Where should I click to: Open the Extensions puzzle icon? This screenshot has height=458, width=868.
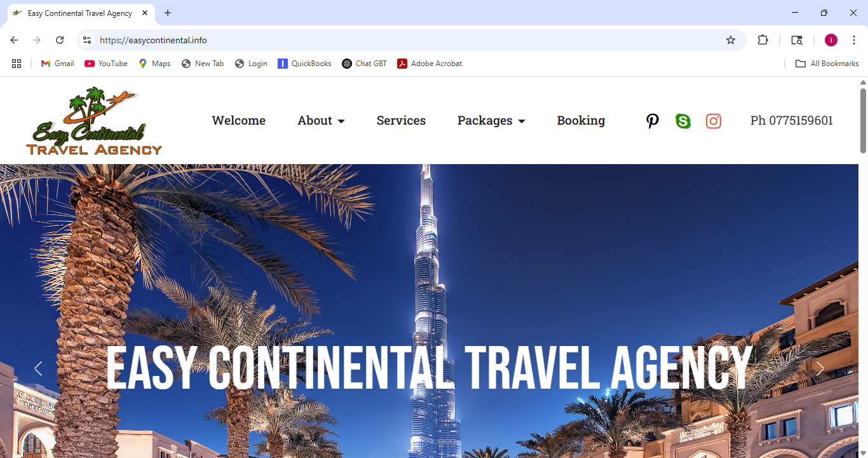[763, 40]
